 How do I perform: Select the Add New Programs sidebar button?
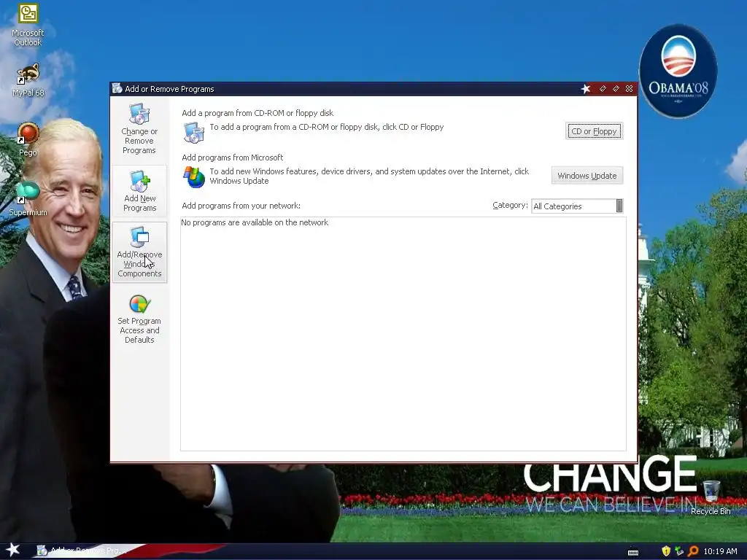coord(139,191)
